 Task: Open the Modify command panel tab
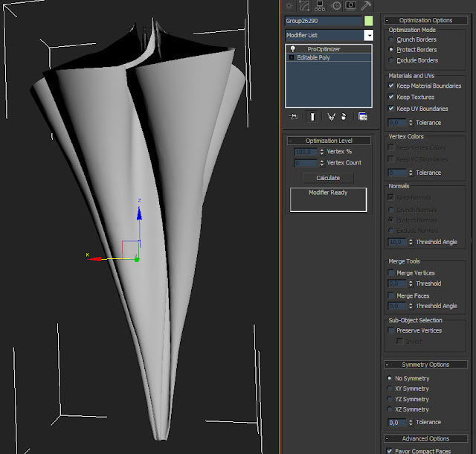click(304, 6)
